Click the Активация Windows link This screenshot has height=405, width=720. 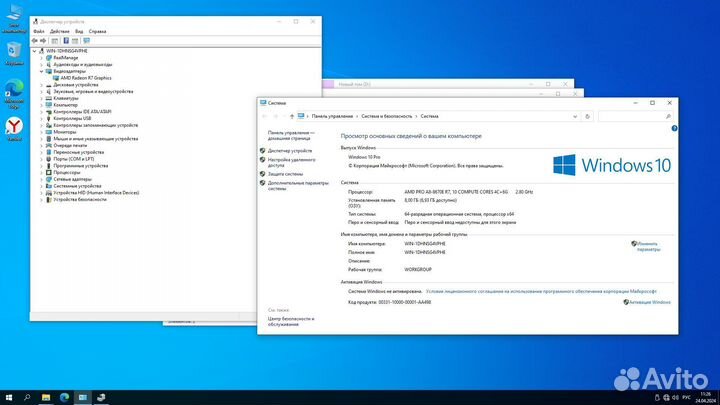click(x=650, y=302)
